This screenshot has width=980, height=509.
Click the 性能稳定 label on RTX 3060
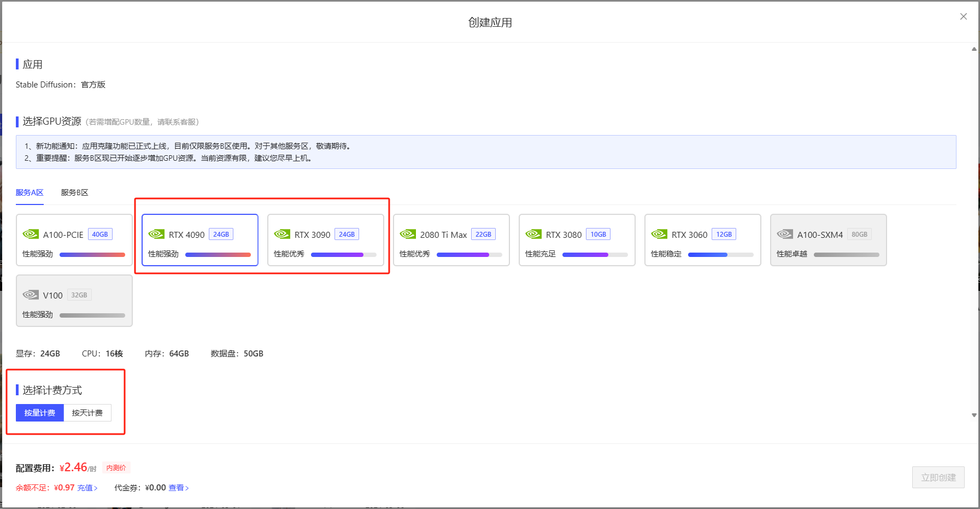(x=666, y=254)
